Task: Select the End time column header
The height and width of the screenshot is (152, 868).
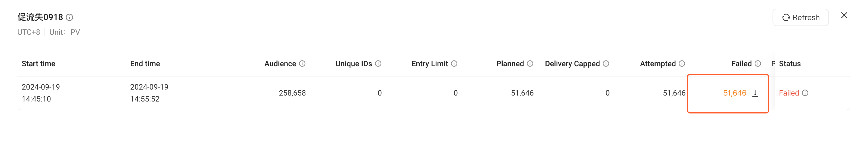Action: click(145, 64)
